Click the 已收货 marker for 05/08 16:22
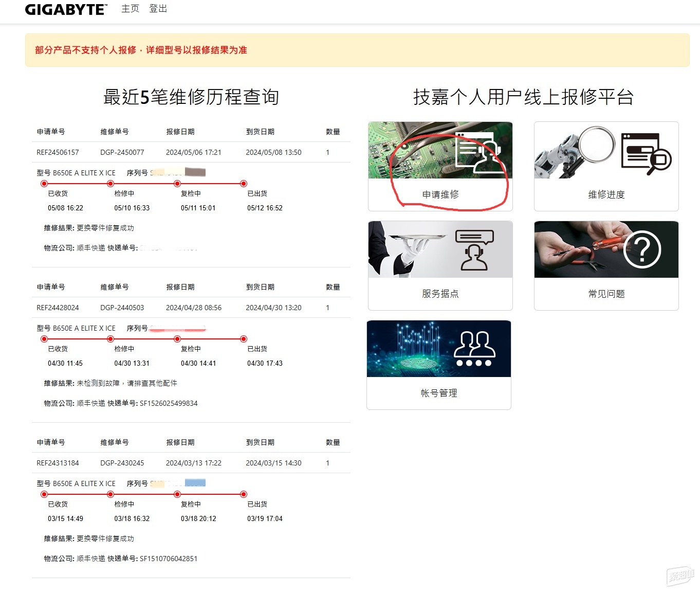 (x=44, y=184)
